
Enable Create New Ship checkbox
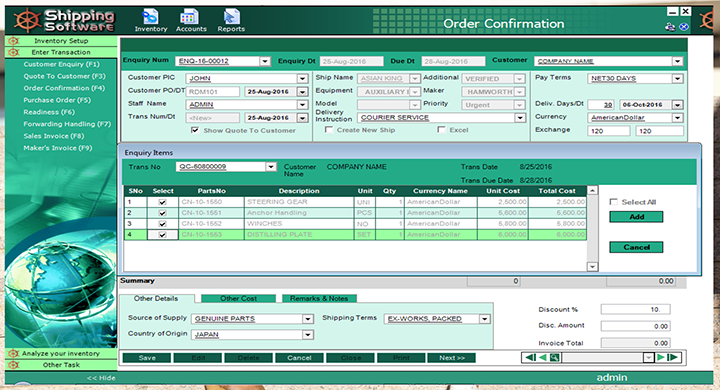pyautogui.click(x=328, y=130)
